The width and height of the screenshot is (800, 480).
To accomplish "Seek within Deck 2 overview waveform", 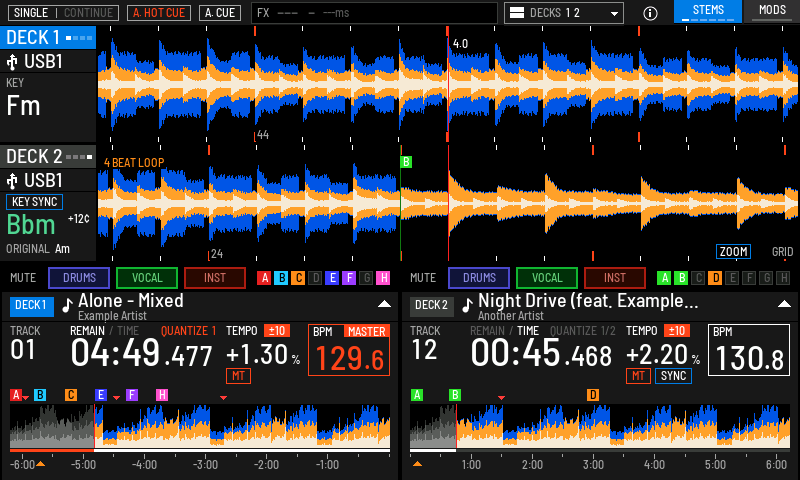I will point(600,426).
